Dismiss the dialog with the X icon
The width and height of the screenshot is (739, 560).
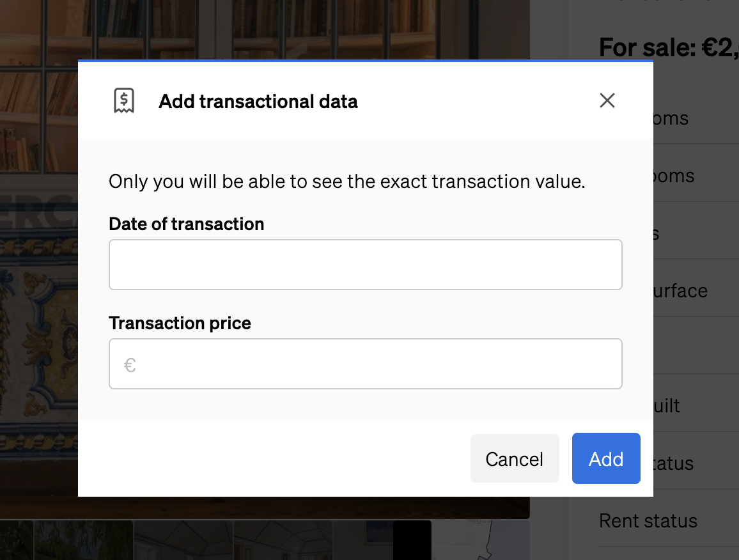[607, 100]
